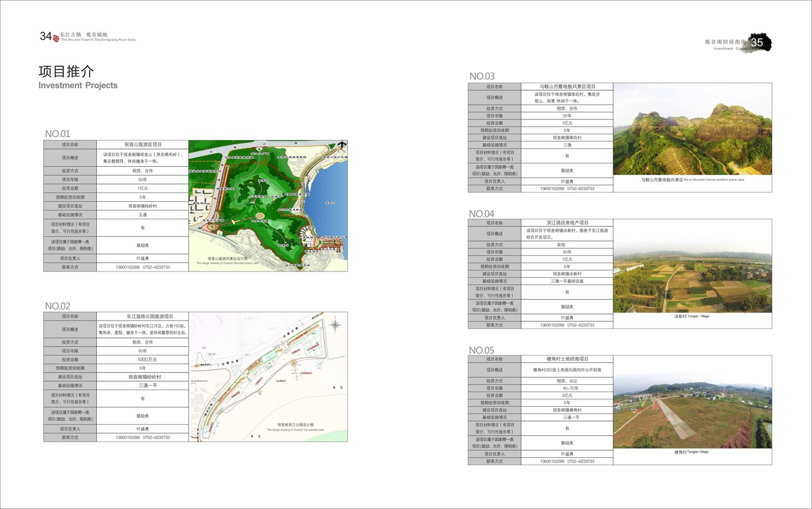Click 鼓励类 category cell in NO.03
This screenshot has height=509, width=812.
click(567, 170)
